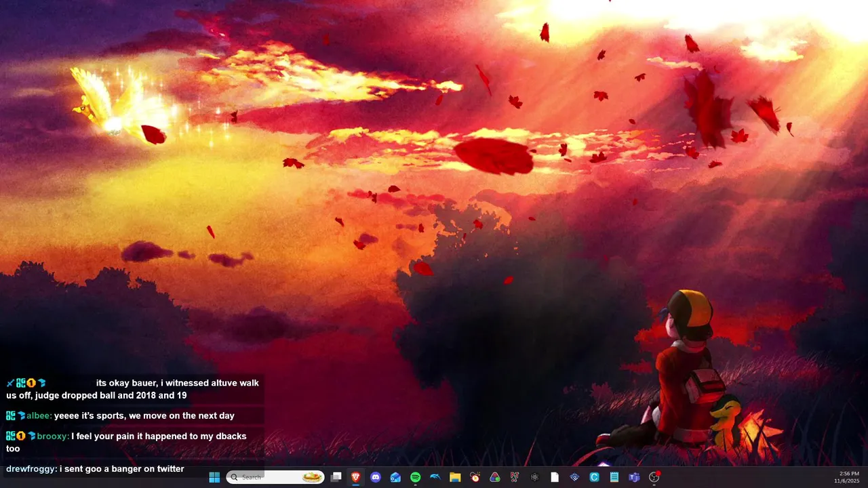The height and width of the screenshot is (488, 868).
Task: Launch Dolphin emulator from the taskbar
Action: [x=435, y=477]
